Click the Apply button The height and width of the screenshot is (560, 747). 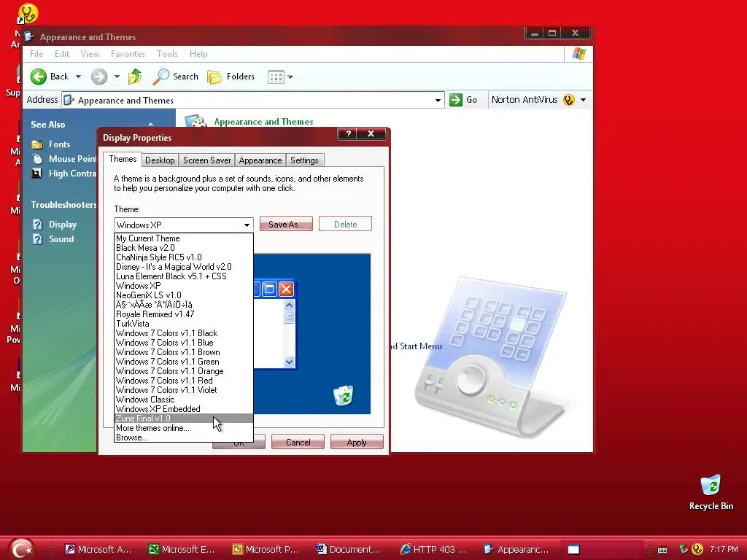(357, 443)
